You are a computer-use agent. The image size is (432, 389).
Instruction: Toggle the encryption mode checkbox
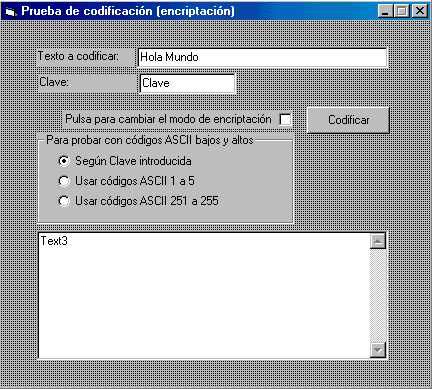[x=285, y=119]
